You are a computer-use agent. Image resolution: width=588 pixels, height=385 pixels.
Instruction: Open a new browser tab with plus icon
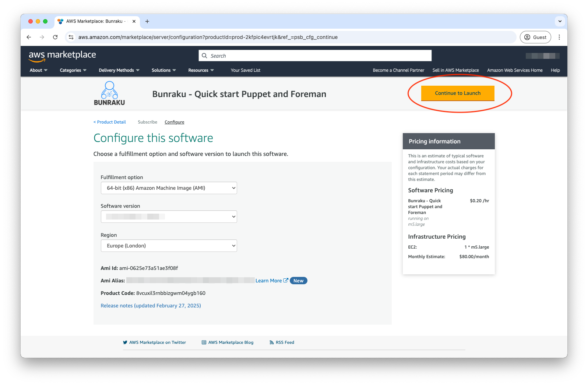tap(147, 21)
